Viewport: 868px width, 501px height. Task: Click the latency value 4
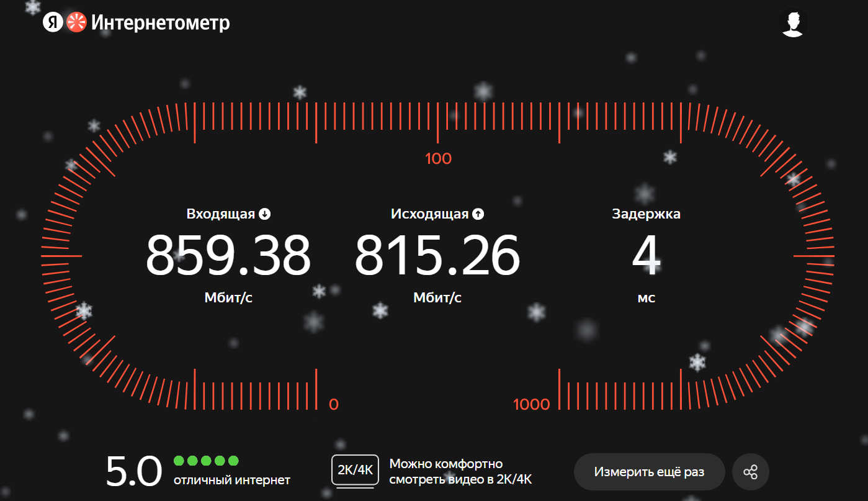[646, 256]
